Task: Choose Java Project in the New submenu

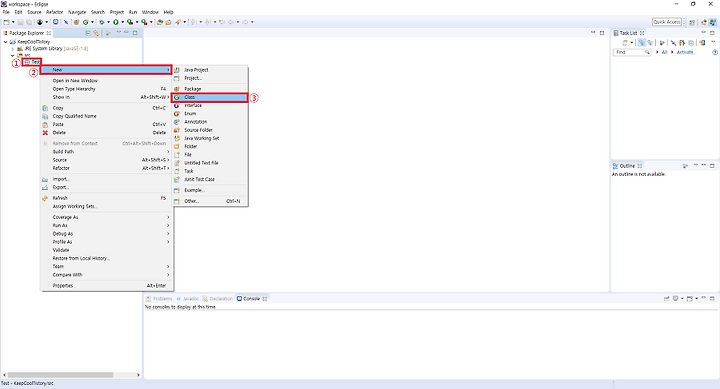Action: click(210, 70)
